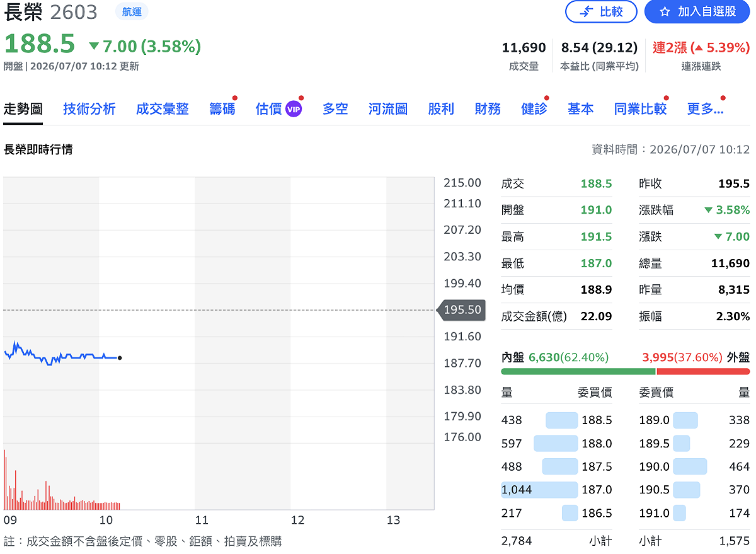Click the 195.50 previous close price marker
Image resolution: width=756 pixels, height=554 pixels.
461,309
